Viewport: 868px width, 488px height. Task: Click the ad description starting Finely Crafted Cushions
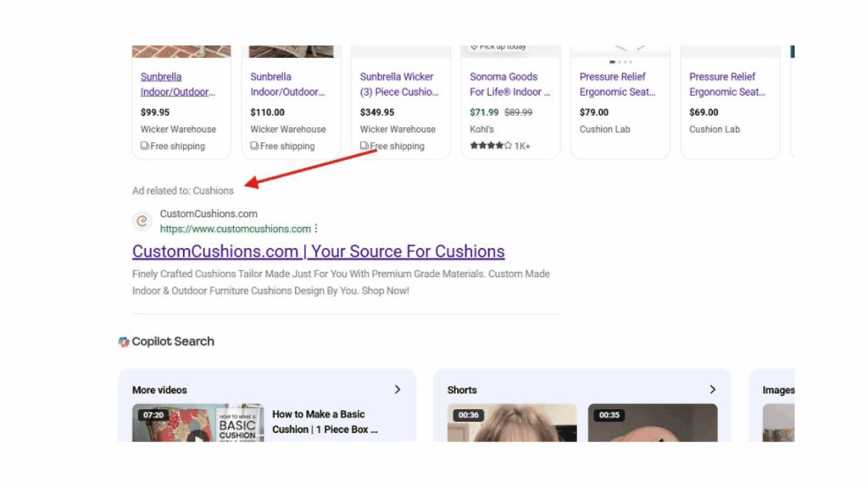click(341, 282)
